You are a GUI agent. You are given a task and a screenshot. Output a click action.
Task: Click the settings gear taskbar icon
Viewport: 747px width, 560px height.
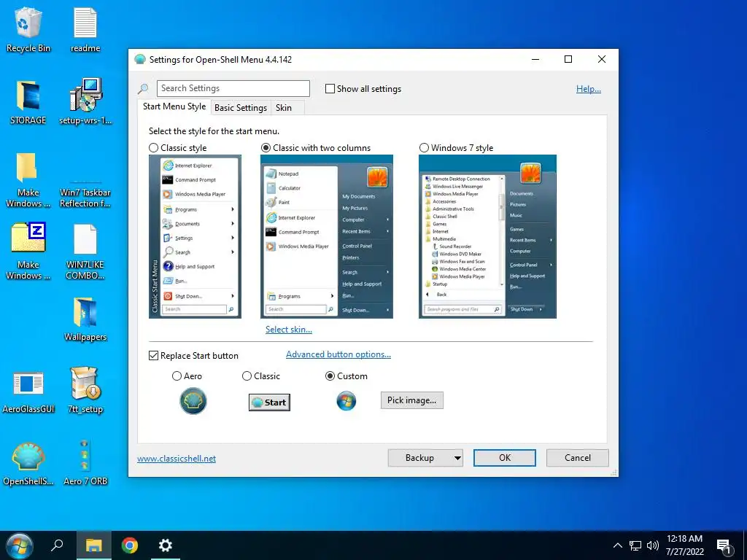click(166, 545)
